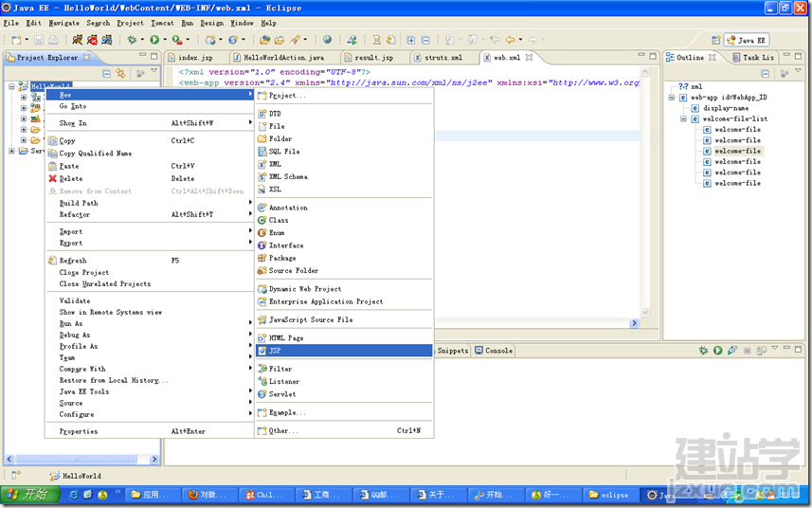Expand the Servers project node
The image size is (812, 508).
(x=11, y=151)
